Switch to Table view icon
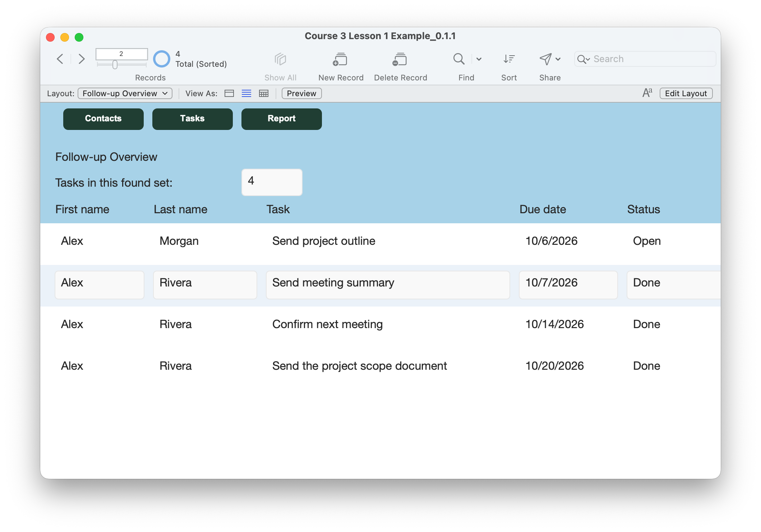This screenshot has height=532, width=761. coord(264,93)
